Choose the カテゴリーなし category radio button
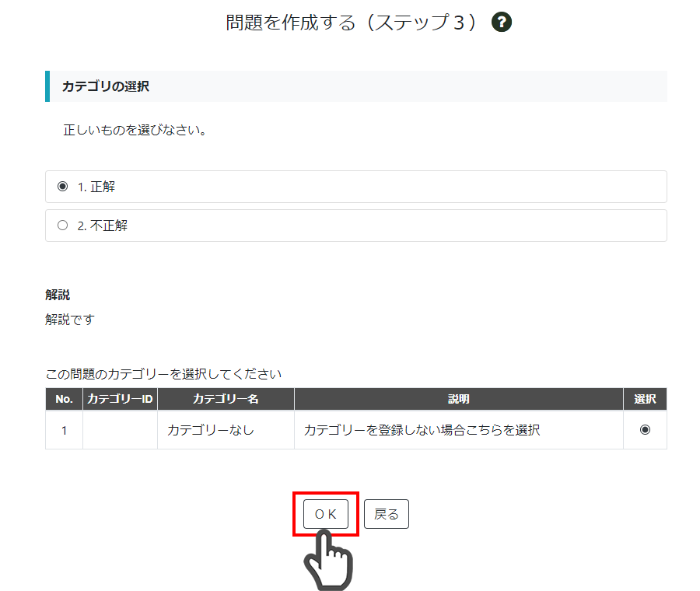 point(645,429)
